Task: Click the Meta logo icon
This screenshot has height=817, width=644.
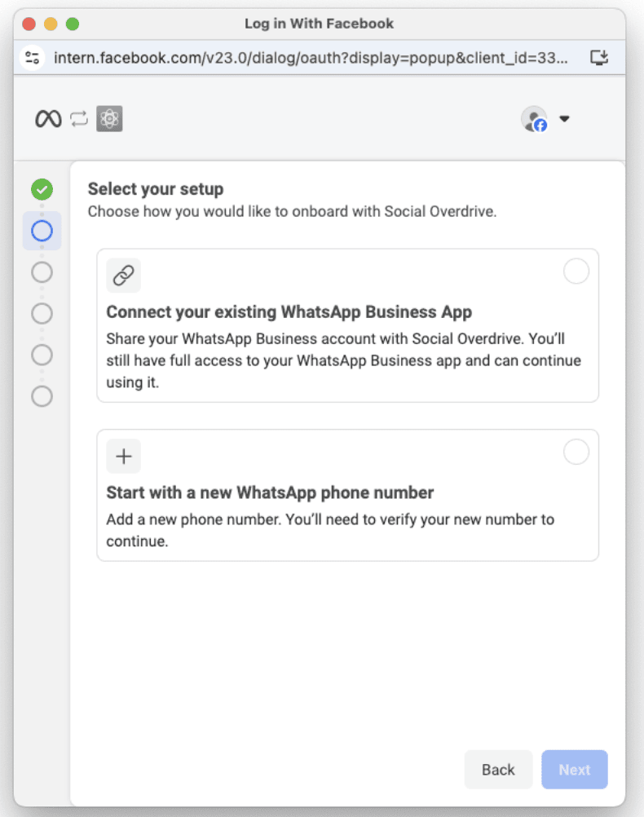Action: click(48, 119)
